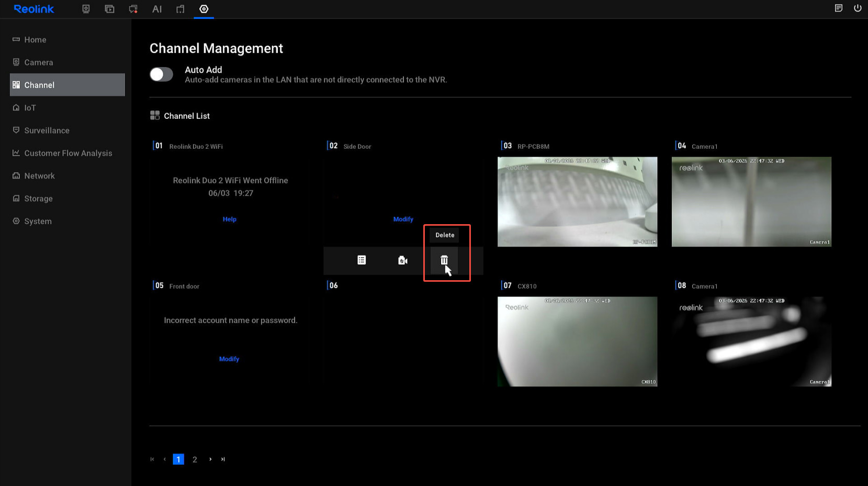This screenshot has height=486, width=868.
Task: Click 'Reolink Duo 2 WiFi Went Offline' message
Action: [231, 180]
